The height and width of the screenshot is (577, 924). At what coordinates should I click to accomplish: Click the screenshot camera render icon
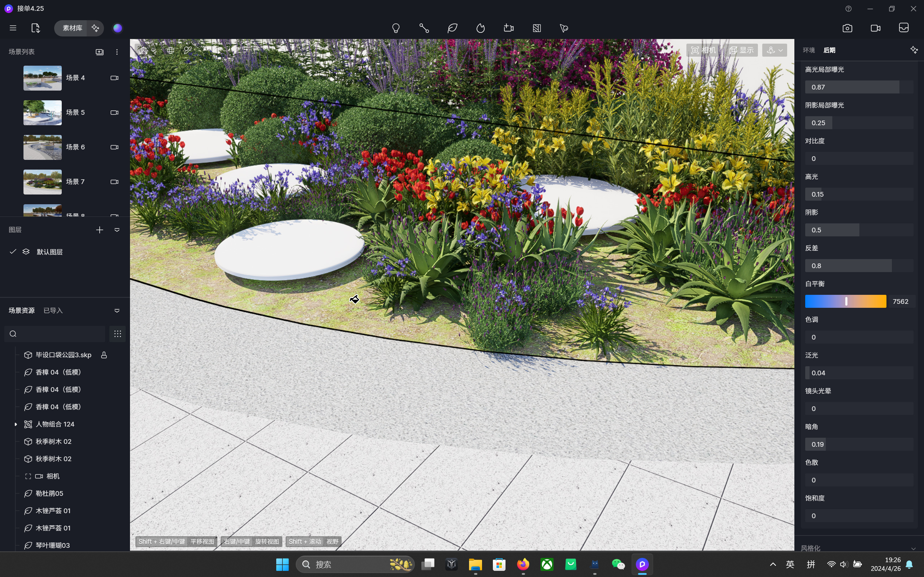coord(847,28)
